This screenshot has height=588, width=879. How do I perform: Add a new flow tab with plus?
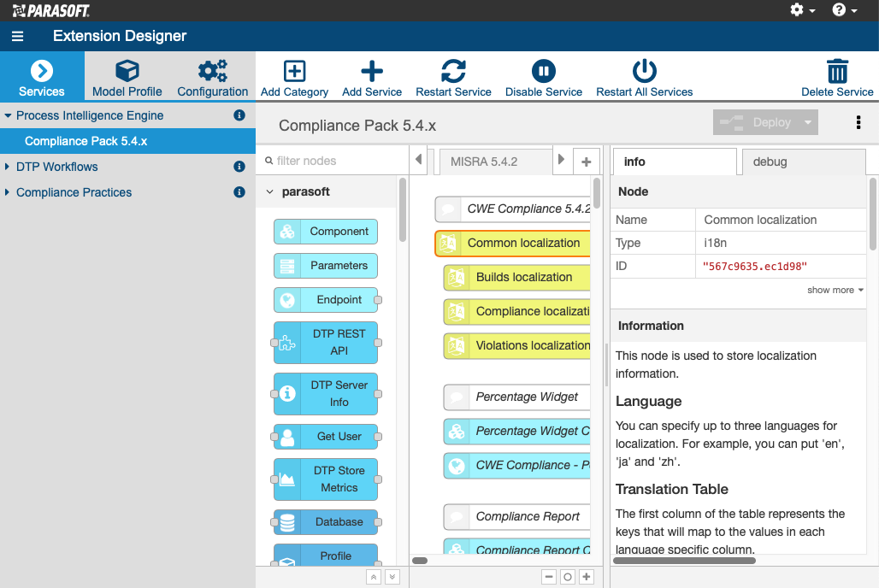(x=587, y=162)
